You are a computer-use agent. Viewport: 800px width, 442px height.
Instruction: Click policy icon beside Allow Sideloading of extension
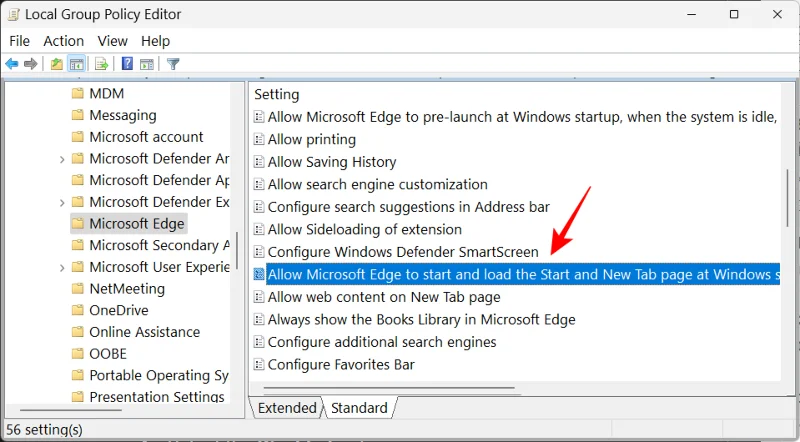point(259,230)
